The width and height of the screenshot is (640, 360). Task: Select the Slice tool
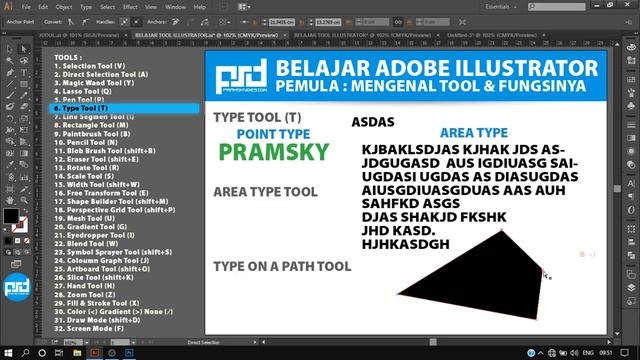[x=24, y=189]
